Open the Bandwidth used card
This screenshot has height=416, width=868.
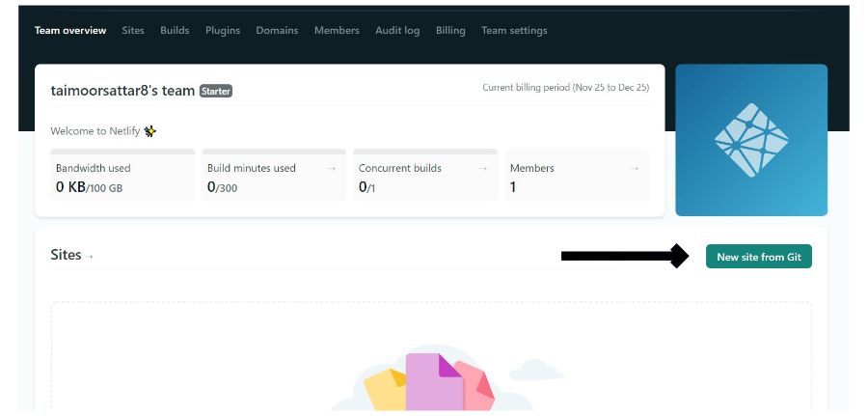coord(122,175)
